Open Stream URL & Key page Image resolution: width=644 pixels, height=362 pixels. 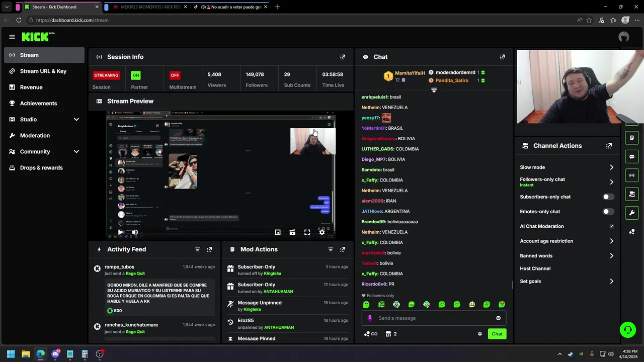click(x=44, y=71)
